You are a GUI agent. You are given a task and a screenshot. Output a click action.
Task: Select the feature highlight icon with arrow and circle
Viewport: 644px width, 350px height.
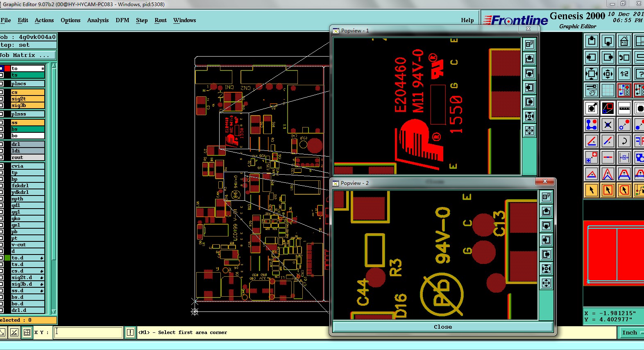(x=592, y=108)
